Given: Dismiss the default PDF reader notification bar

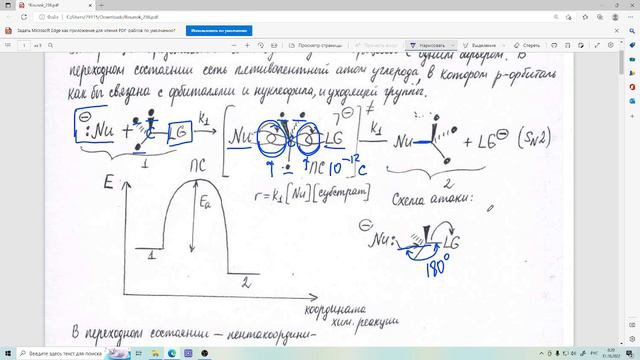Looking at the screenshot, I should (x=617, y=31).
